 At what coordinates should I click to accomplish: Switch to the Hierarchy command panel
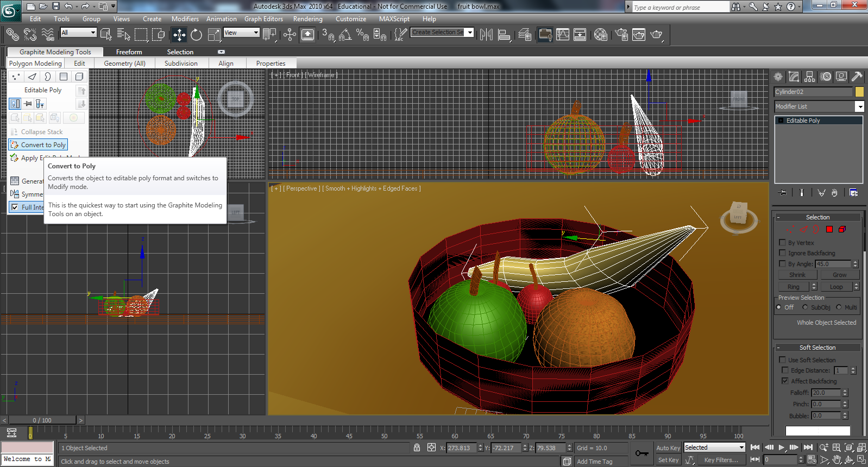[x=810, y=77]
